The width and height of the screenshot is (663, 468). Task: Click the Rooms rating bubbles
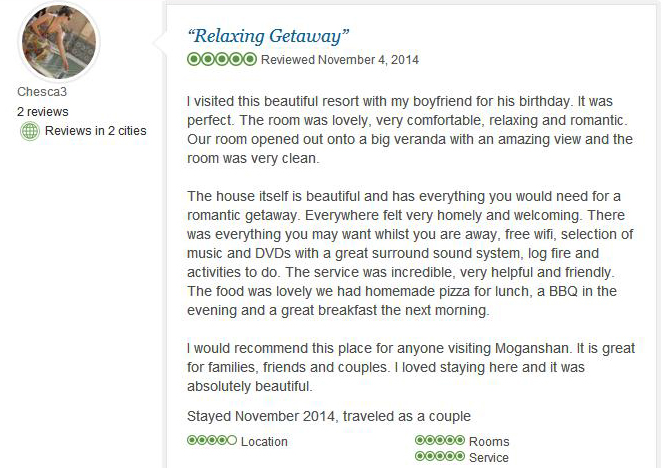click(440, 440)
